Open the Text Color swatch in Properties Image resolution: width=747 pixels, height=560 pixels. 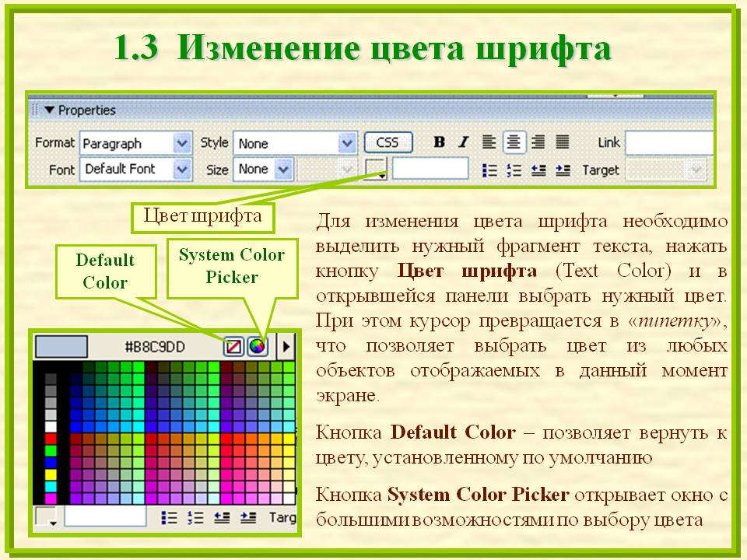[x=376, y=169]
